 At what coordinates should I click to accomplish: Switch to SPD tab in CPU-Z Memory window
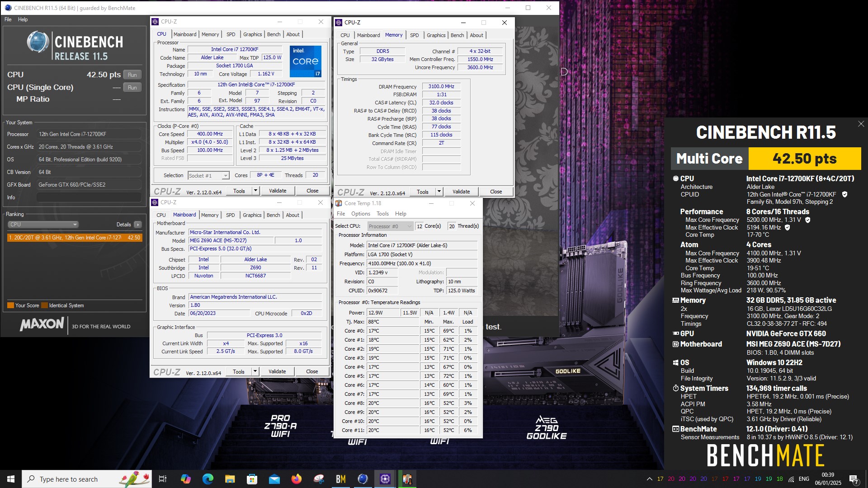(x=414, y=35)
